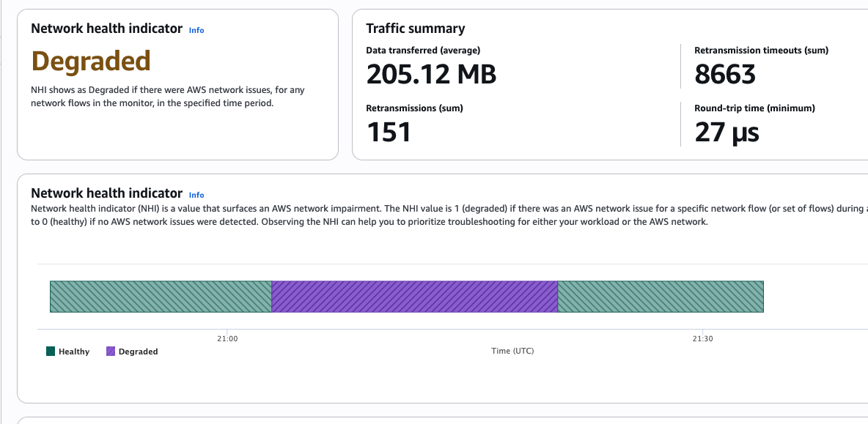Select the purple degraded segment in the timeline
868x424 pixels.
click(414, 297)
